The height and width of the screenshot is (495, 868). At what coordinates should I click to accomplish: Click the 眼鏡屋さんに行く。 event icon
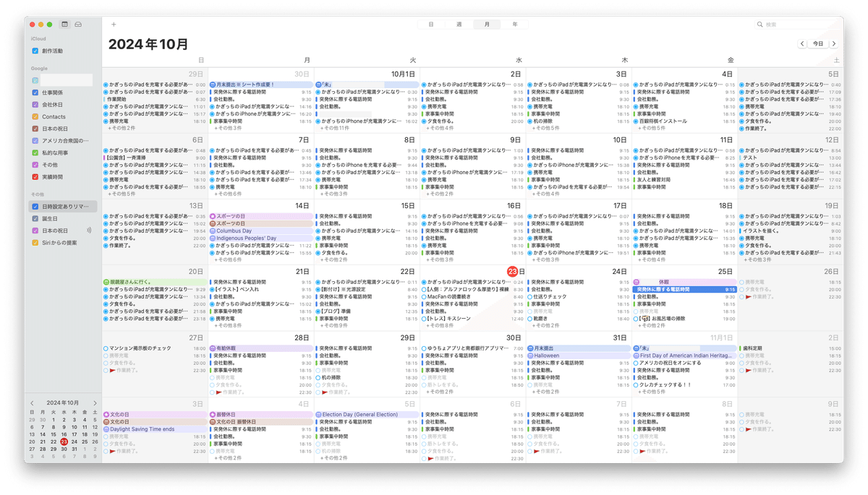click(x=106, y=282)
